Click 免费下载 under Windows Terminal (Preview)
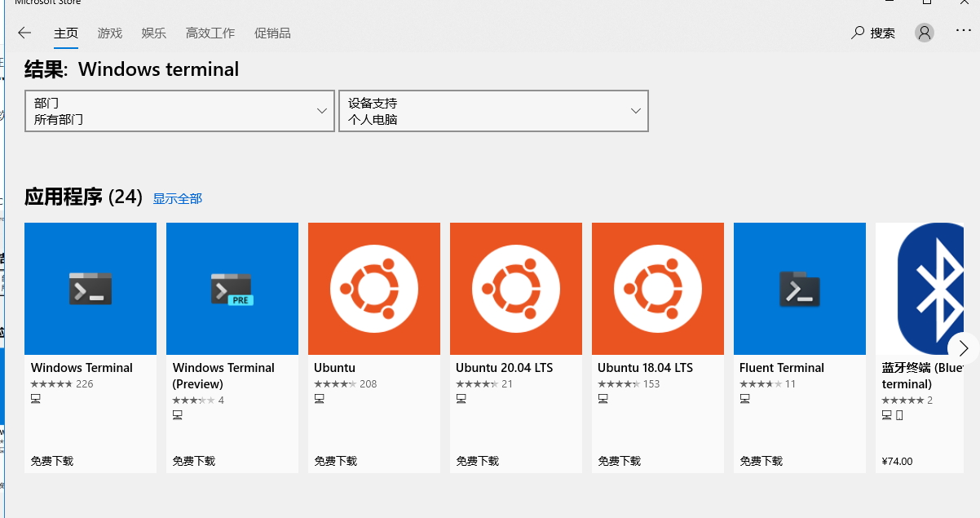This screenshot has height=518, width=980. pos(194,461)
